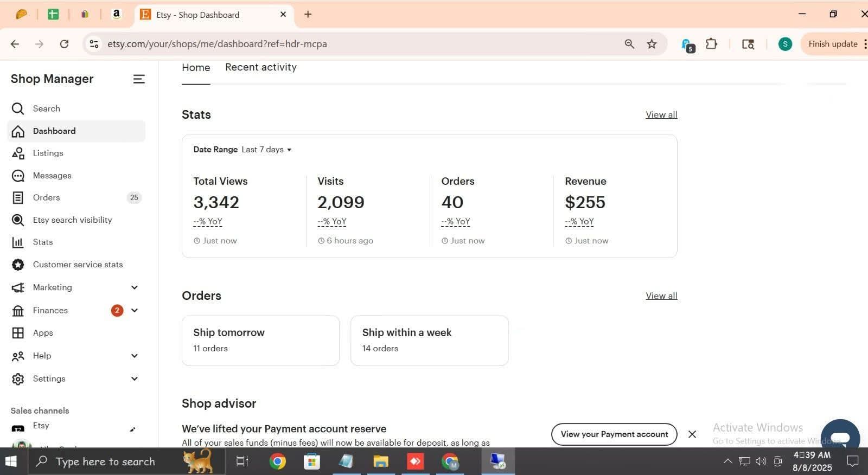The height and width of the screenshot is (475, 868).
Task: Click View your Payment account button
Action: pos(614,434)
